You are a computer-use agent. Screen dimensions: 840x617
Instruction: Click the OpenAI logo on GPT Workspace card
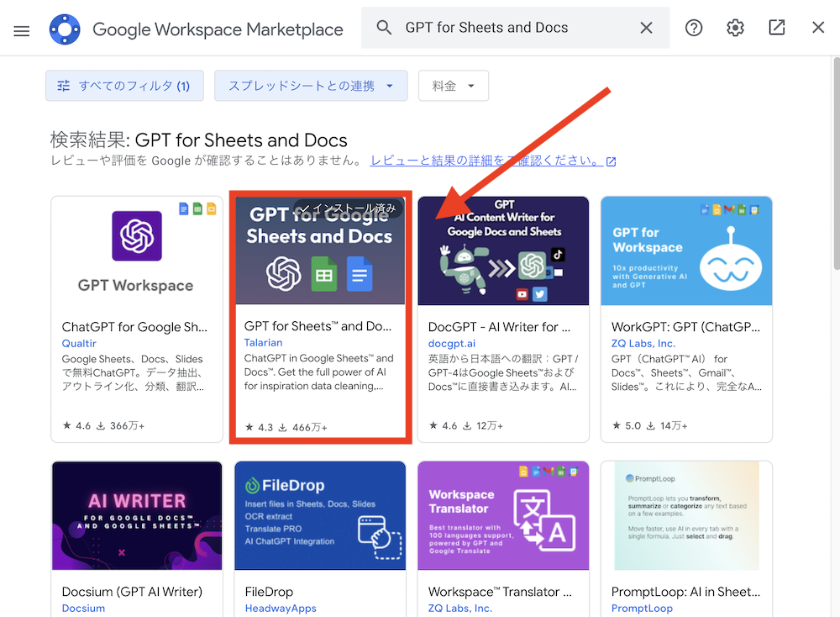137,236
